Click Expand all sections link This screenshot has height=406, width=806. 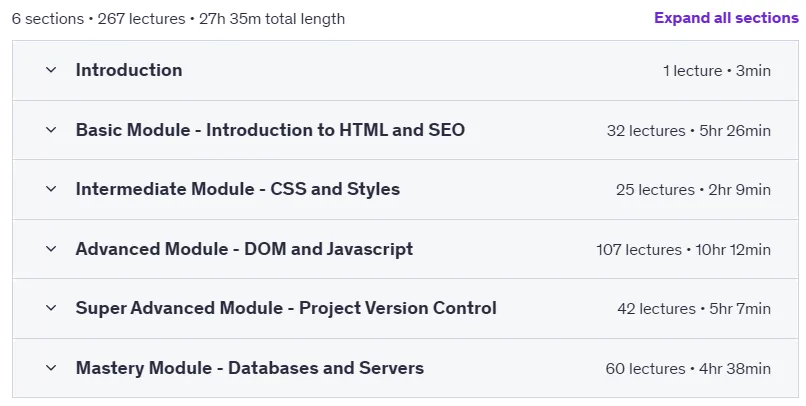tap(726, 18)
